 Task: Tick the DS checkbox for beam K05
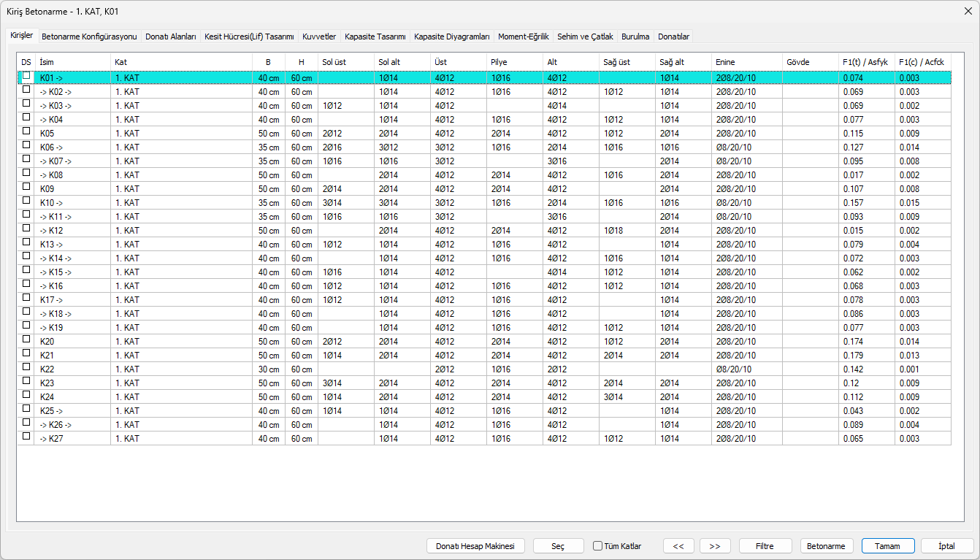click(x=27, y=132)
